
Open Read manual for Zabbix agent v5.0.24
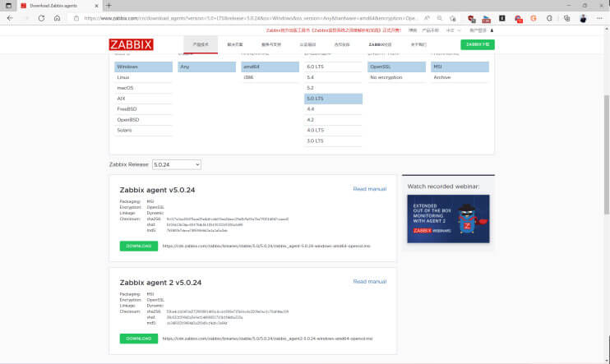pyautogui.click(x=370, y=189)
